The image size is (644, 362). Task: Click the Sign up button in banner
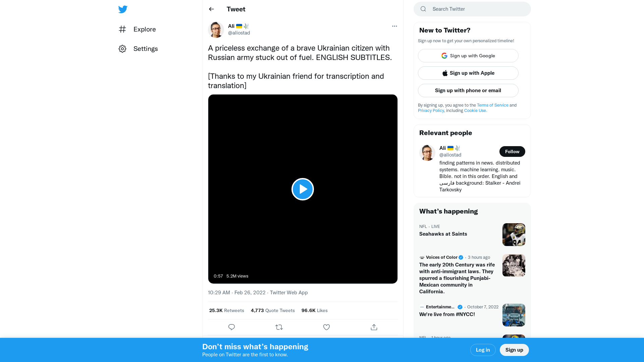tap(514, 350)
